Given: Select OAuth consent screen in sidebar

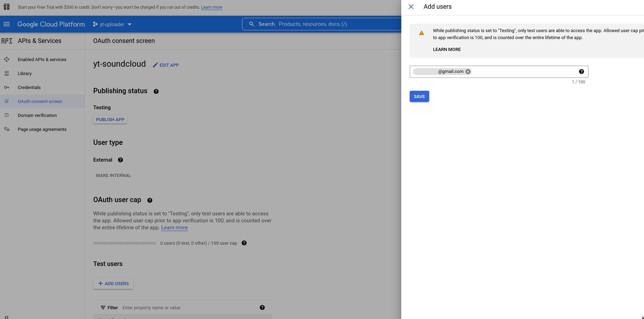Looking at the screenshot, I should 42,102.
